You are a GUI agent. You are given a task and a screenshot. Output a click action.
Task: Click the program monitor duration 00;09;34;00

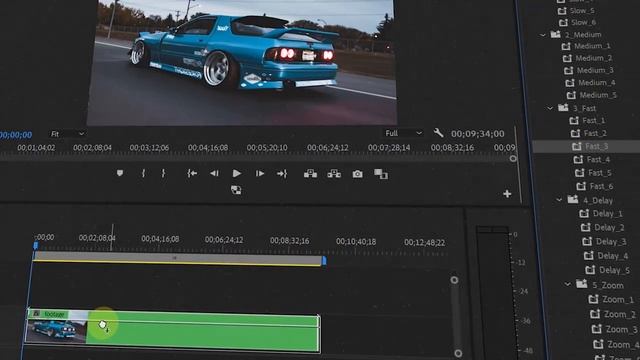(x=478, y=133)
